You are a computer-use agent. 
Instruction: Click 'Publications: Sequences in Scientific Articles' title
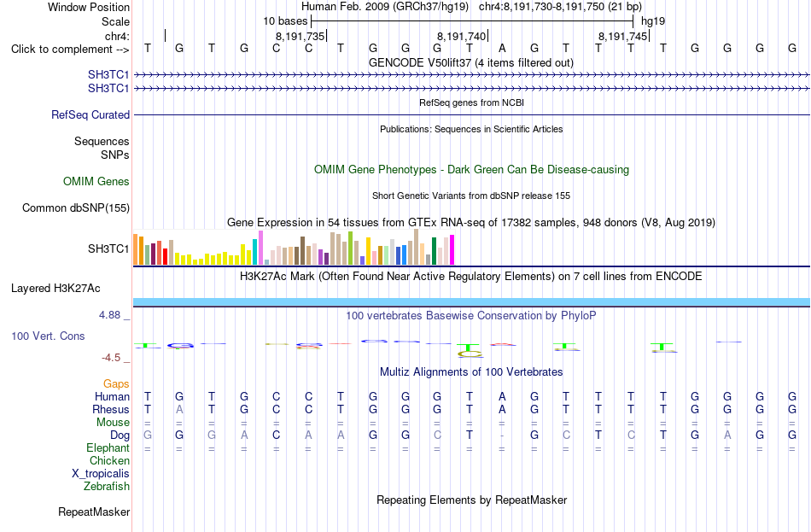(471, 129)
